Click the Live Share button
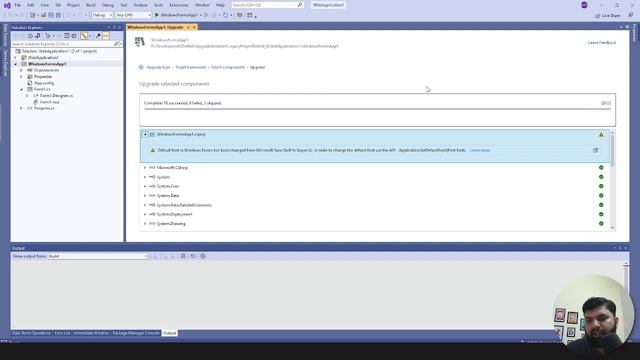Image resolution: width=640 pixels, height=360 pixels. click(x=608, y=16)
